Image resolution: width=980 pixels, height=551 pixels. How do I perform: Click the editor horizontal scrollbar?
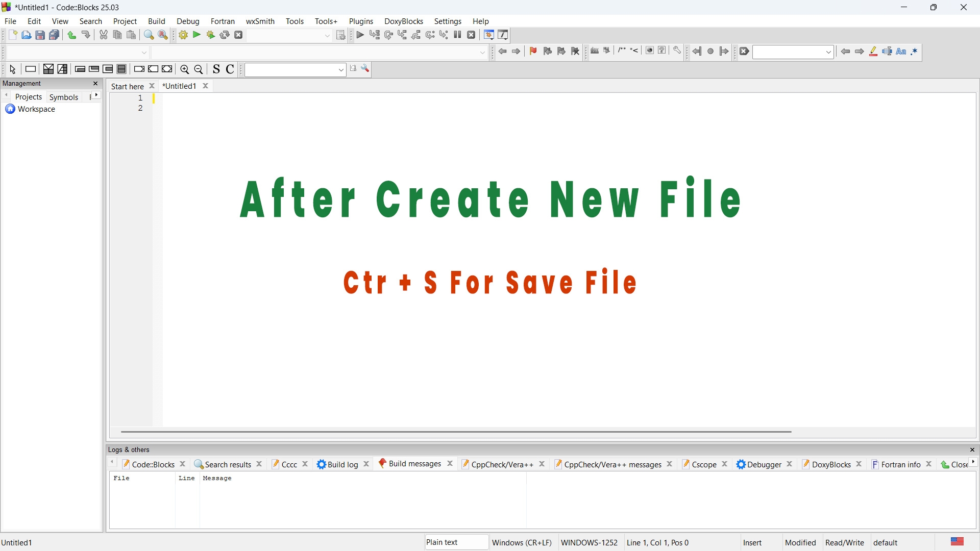(x=455, y=432)
